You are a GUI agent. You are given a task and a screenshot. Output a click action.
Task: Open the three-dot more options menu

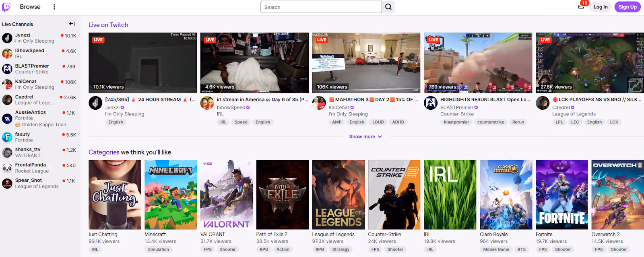pyautogui.click(x=54, y=7)
